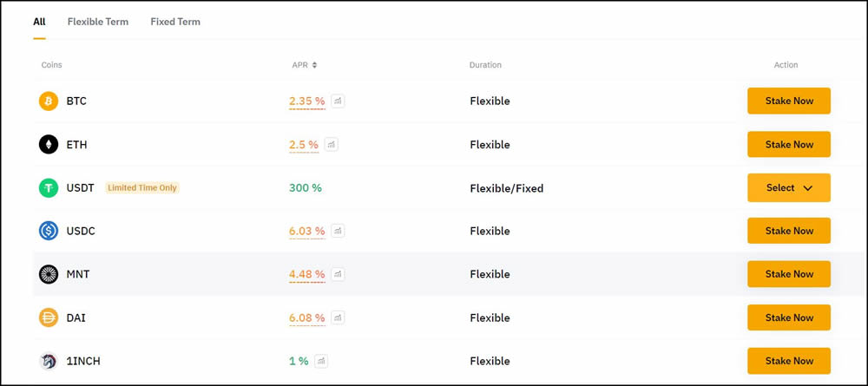Switch to the Flexible Term tab
Screen dimensions: 868x386
pyautogui.click(x=98, y=22)
